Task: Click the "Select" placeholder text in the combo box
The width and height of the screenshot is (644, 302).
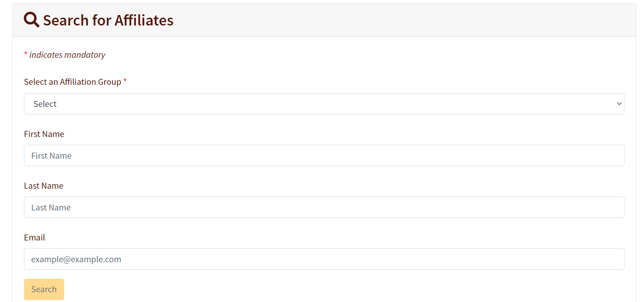Action: [x=45, y=104]
